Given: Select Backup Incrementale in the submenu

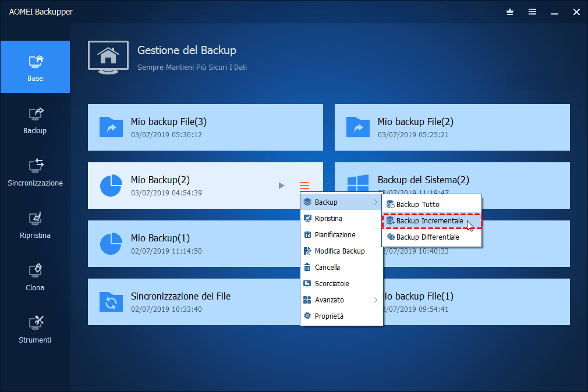Looking at the screenshot, I should (x=431, y=221).
